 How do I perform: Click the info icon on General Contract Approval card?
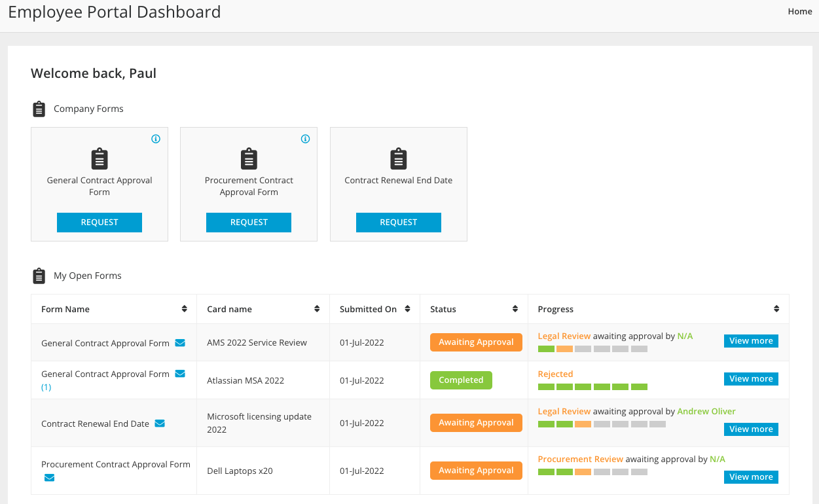tap(156, 139)
